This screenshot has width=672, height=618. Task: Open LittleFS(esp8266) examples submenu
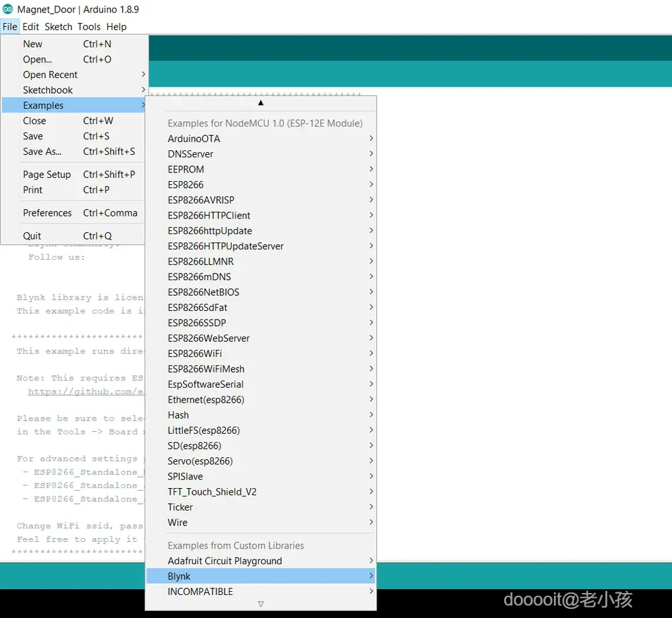click(261, 430)
